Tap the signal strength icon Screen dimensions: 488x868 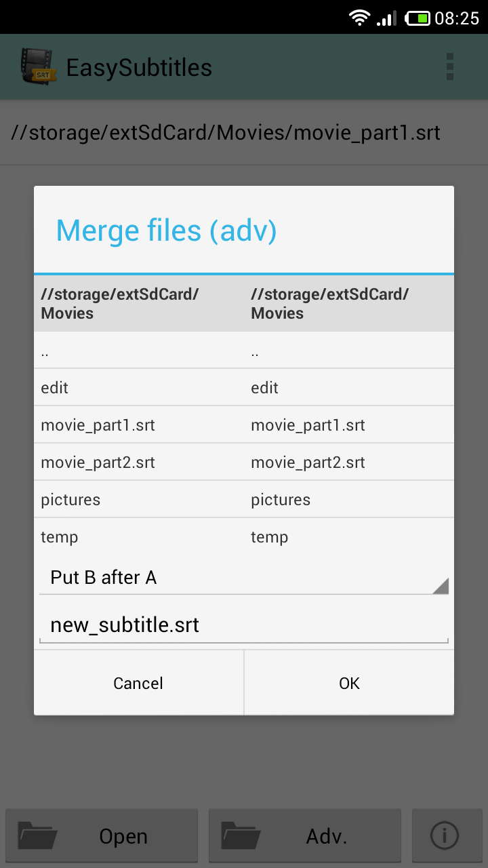coord(387,18)
